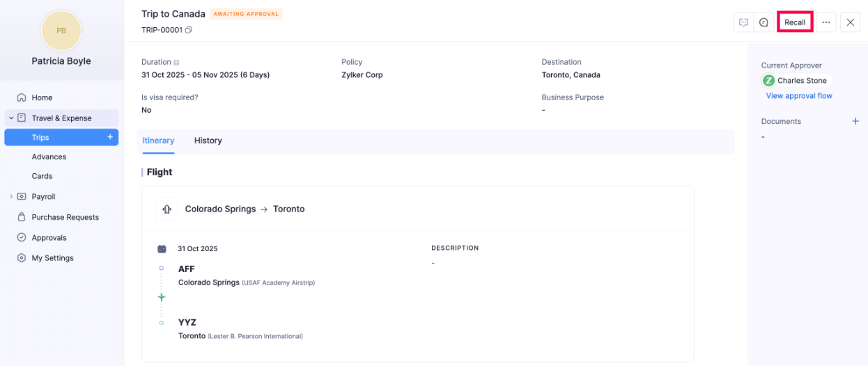Click the flight airplane icon beside Colorado Springs

[166, 209]
